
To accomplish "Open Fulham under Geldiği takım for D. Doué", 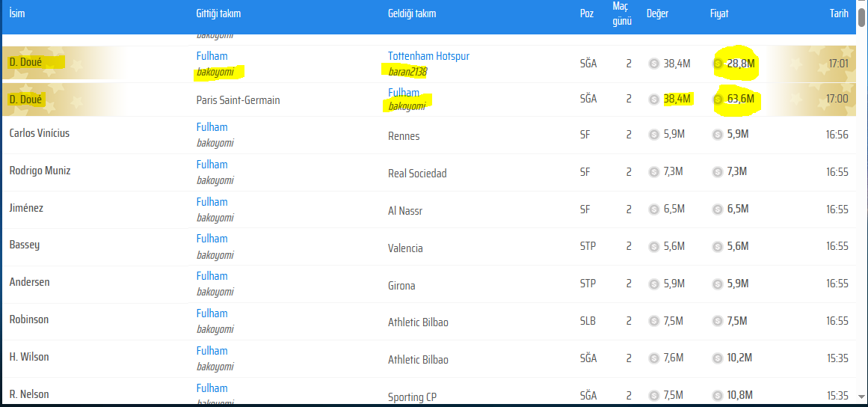I will 404,93.
